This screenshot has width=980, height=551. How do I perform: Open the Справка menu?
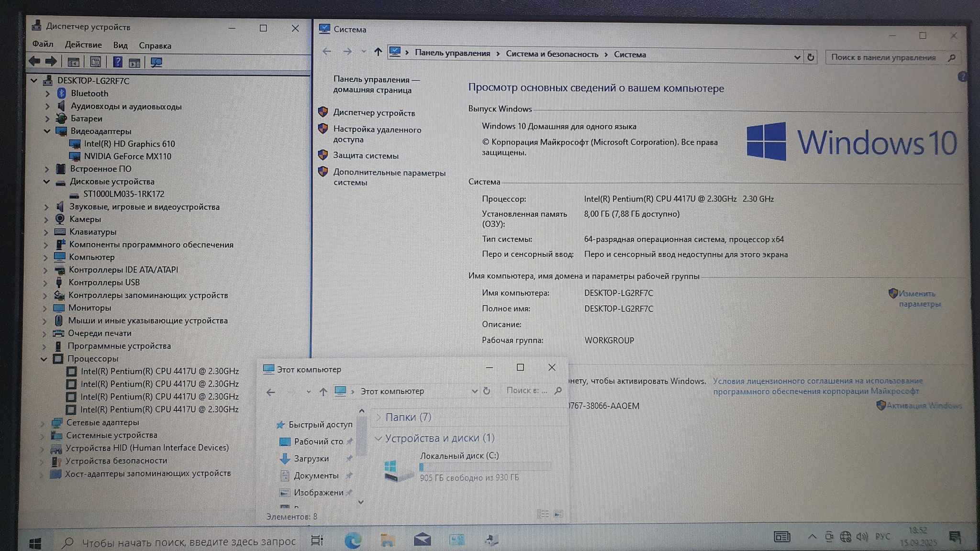point(155,46)
